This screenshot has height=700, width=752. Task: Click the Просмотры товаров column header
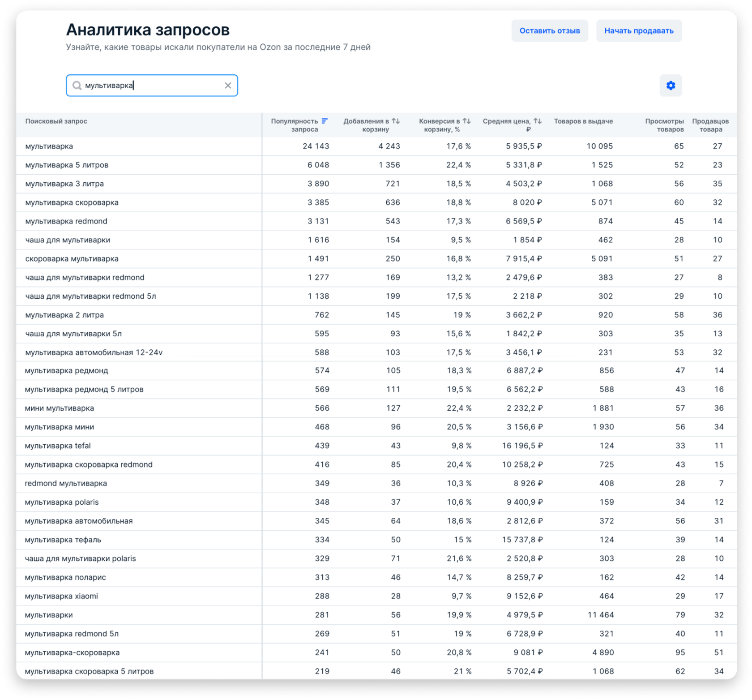664,125
